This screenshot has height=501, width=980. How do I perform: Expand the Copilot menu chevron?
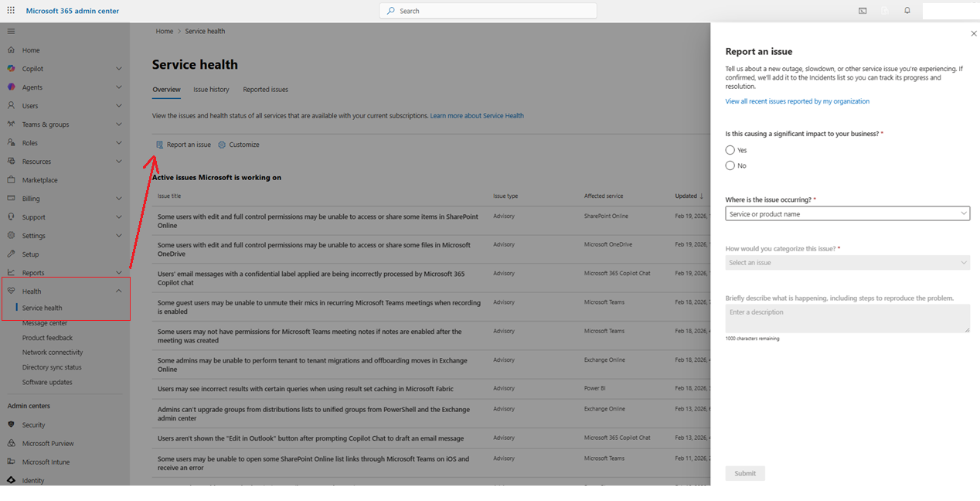(119, 69)
